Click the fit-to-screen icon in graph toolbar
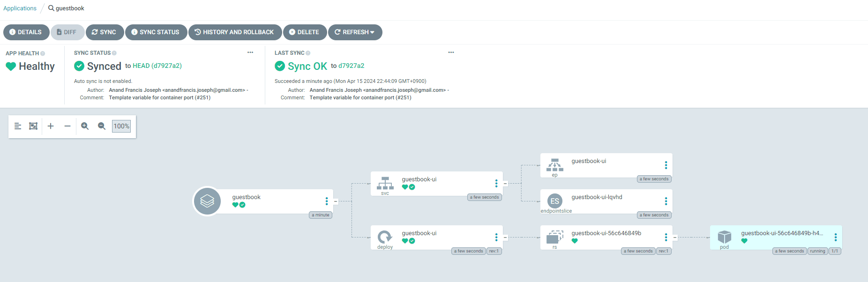Image resolution: width=868 pixels, height=282 pixels. tap(33, 126)
